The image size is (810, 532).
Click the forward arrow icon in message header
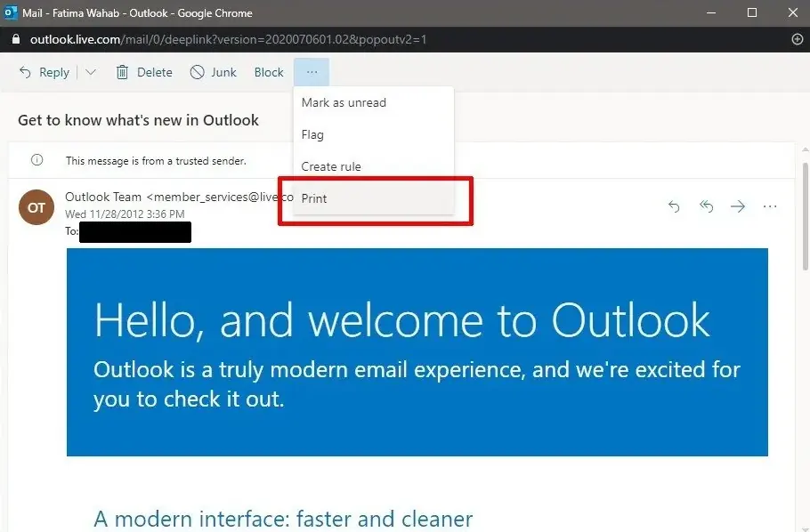(738, 206)
